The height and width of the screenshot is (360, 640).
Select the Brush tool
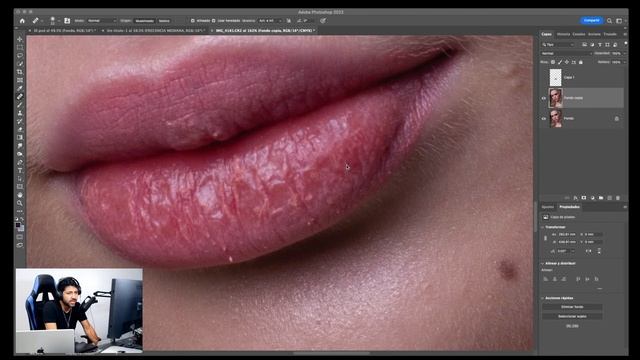coord(20,105)
